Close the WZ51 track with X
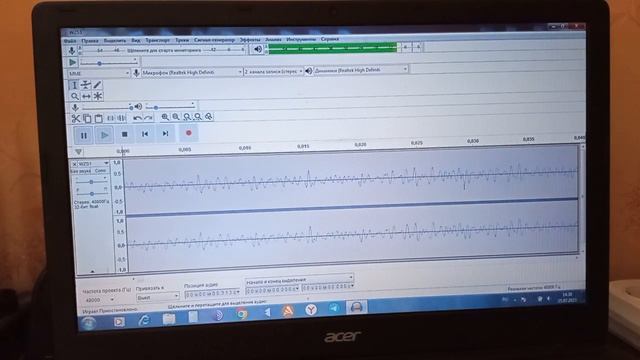The height and width of the screenshot is (360, 640). pyautogui.click(x=74, y=164)
